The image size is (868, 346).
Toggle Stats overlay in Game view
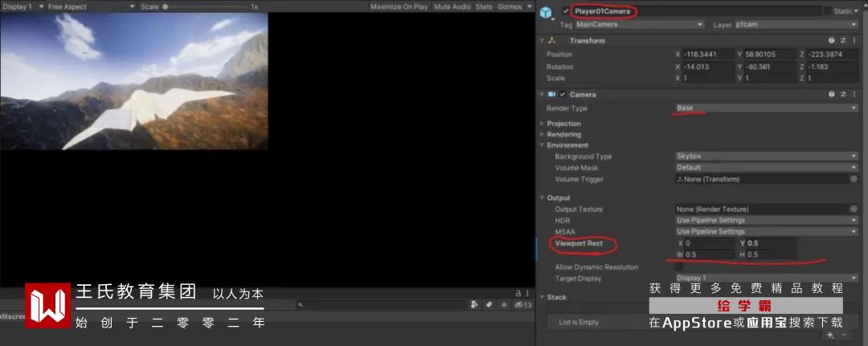(x=484, y=6)
